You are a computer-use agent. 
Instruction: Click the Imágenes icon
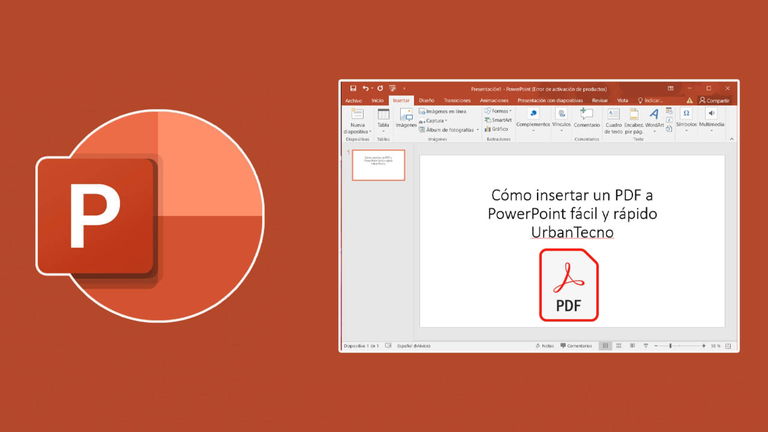[406, 116]
